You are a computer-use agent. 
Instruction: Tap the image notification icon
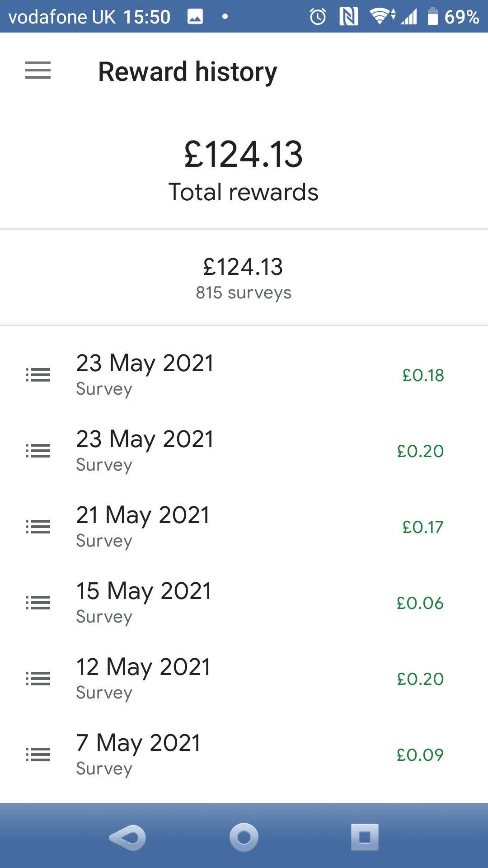[195, 17]
